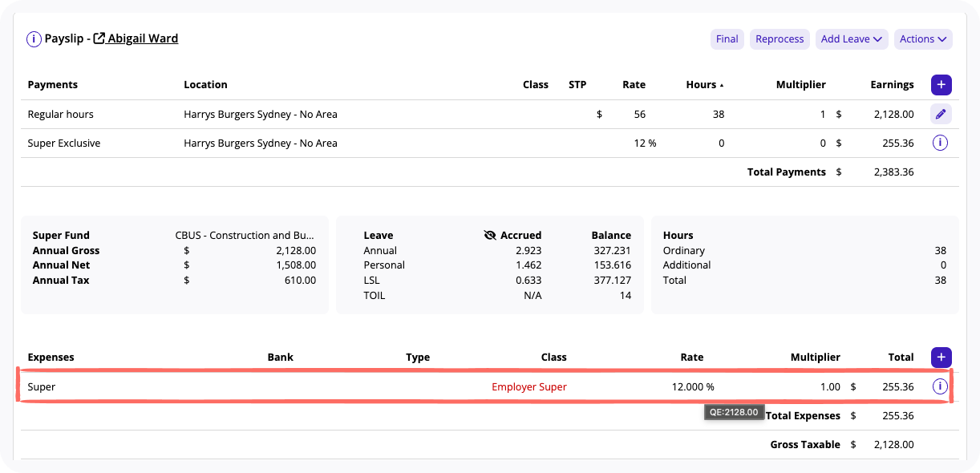Click the Location column header

tap(205, 84)
